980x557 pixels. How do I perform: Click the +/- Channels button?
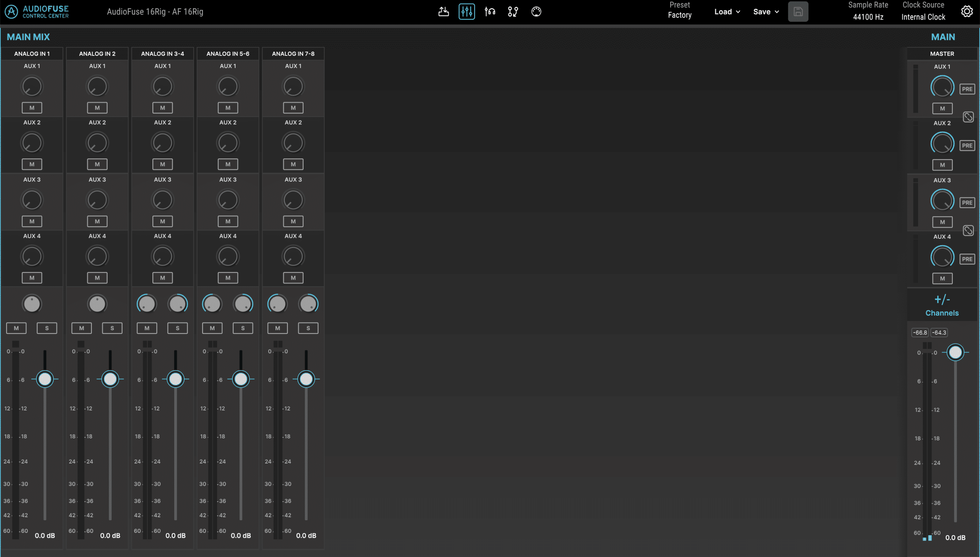tap(942, 305)
